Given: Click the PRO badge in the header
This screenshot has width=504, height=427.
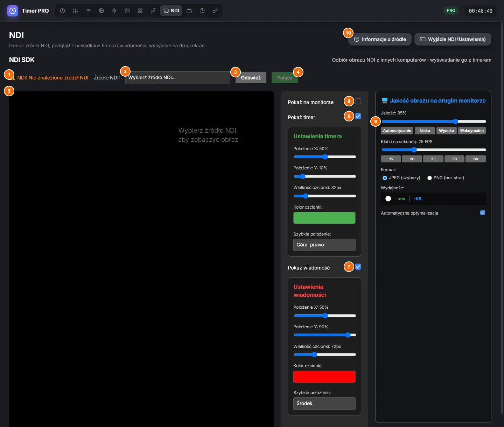Looking at the screenshot, I should click(451, 10).
